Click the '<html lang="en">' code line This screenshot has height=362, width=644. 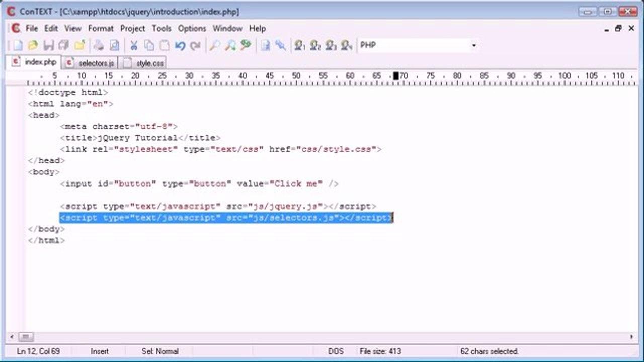[70, 104]
